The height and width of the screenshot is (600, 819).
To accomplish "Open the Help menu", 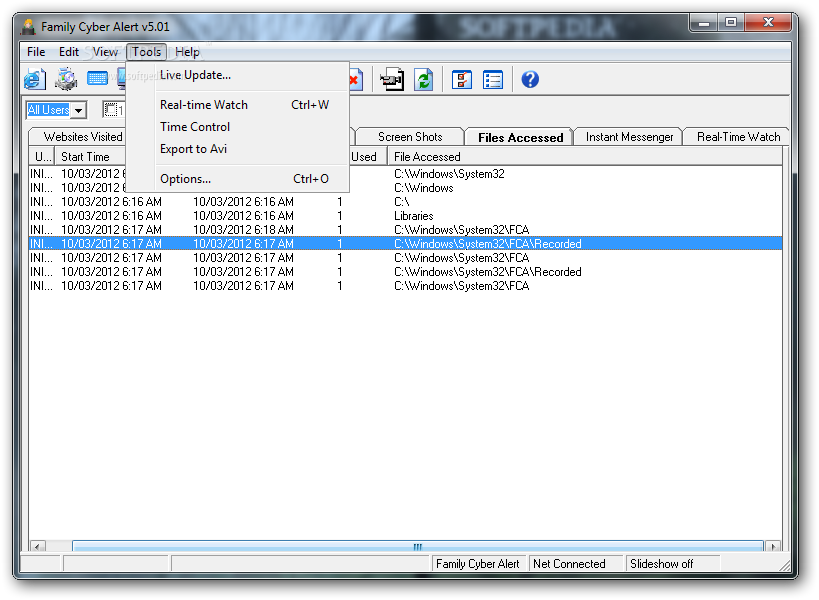I will point(187,52).
